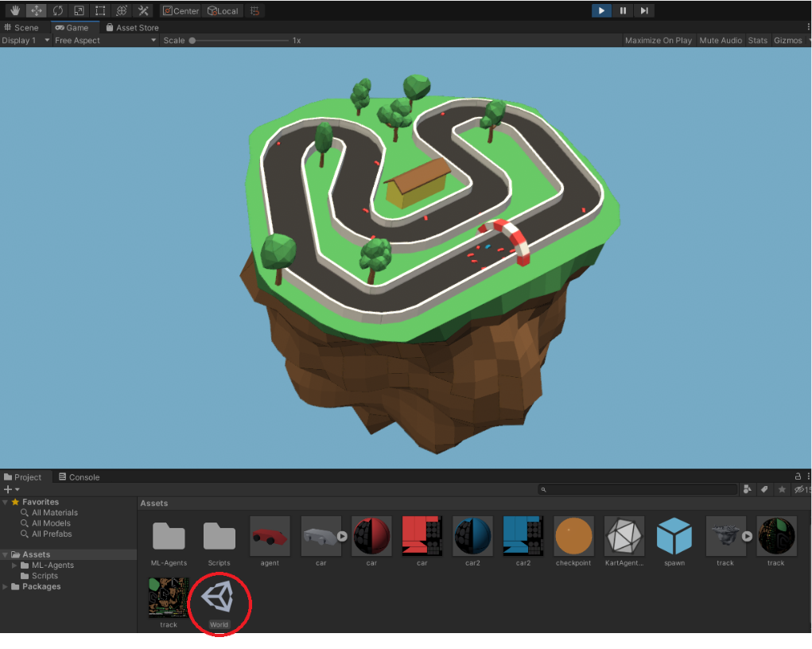812x649 pixels.
Task: Open the favorites star icon
Action: [782, 489]
